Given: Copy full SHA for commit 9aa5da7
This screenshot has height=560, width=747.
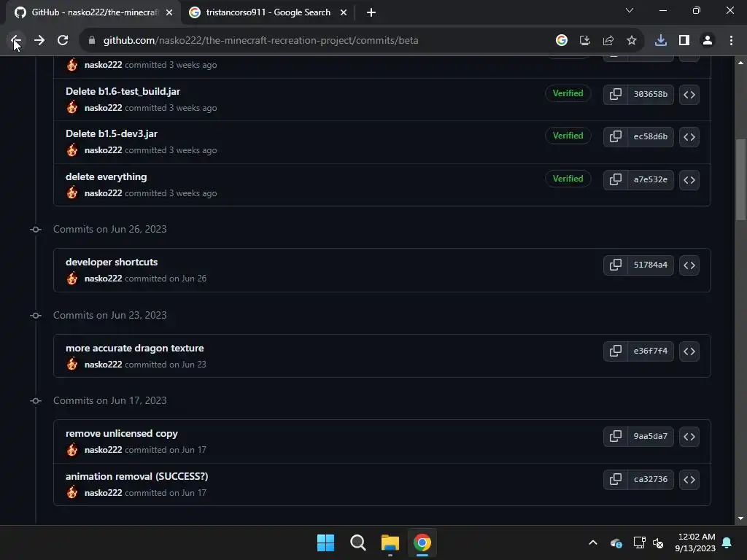Looking at the screenshot, I should click(x=616, y=437).
